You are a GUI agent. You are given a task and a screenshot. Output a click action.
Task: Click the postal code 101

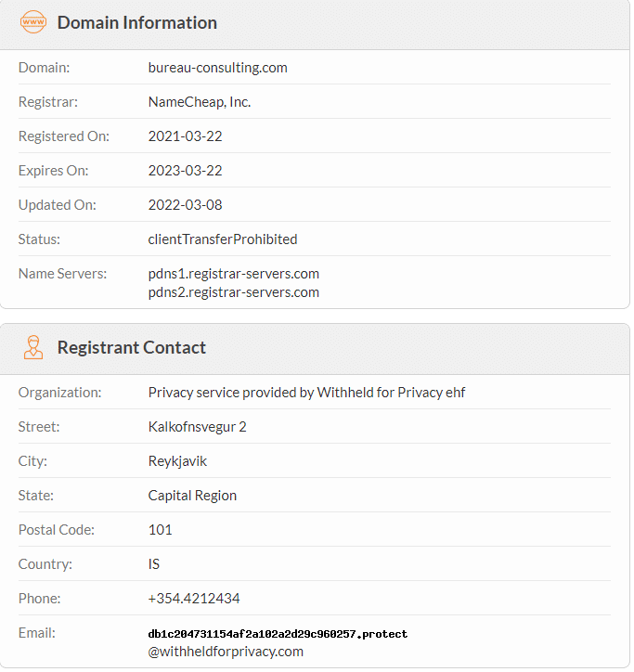(x=160, y=530)
